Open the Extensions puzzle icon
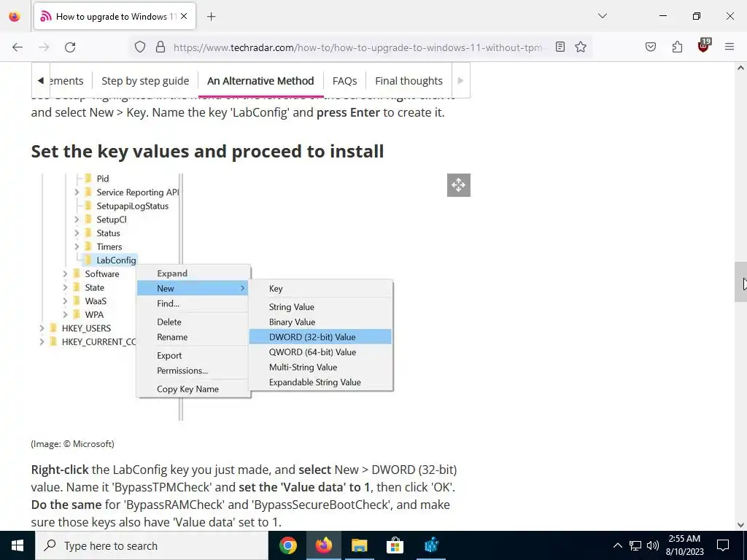Viewport: 747px width, 560px height. [677, 47]
